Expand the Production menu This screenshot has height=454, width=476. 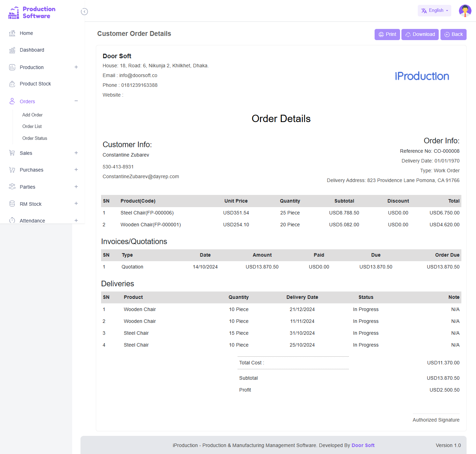click(x=76, y=67)
